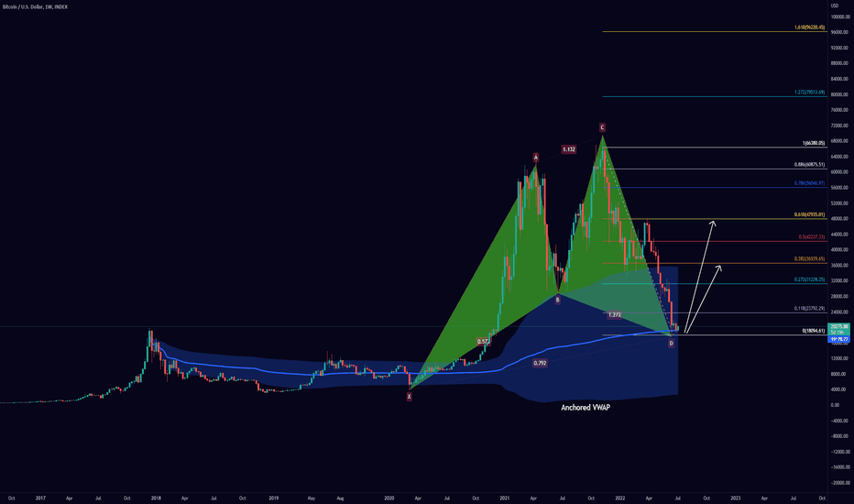Click the 0.00 price axis label

(835, 405)
